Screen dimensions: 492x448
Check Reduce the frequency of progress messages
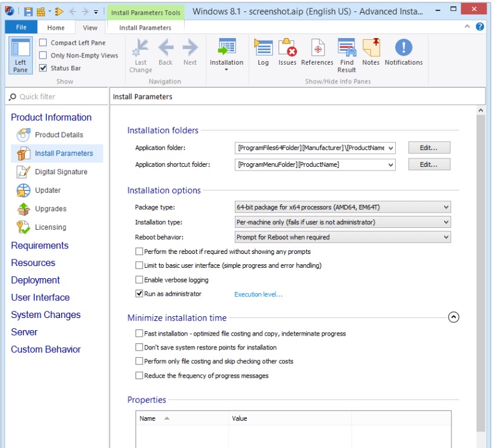point(139,375)
